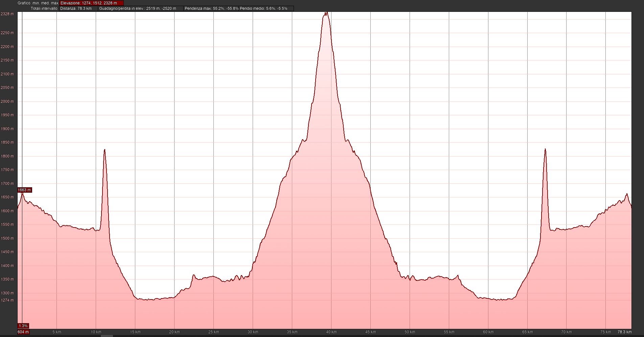The width and height of the screenshot is (644, 337).
Task: Click the 1663 m cursor elevation label
Action: click(24, 190)
